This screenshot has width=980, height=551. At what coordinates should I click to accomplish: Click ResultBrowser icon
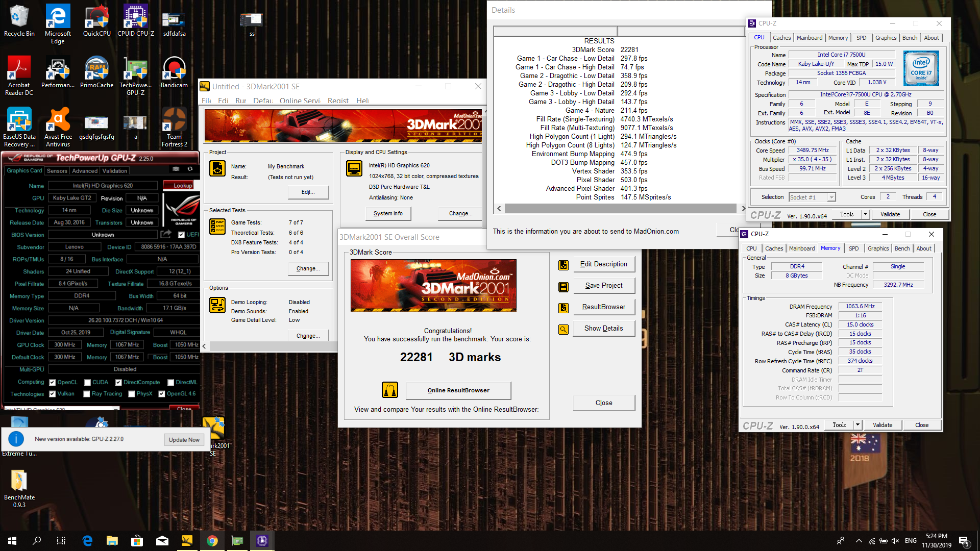pyautogui.click(x=563, y=308)
